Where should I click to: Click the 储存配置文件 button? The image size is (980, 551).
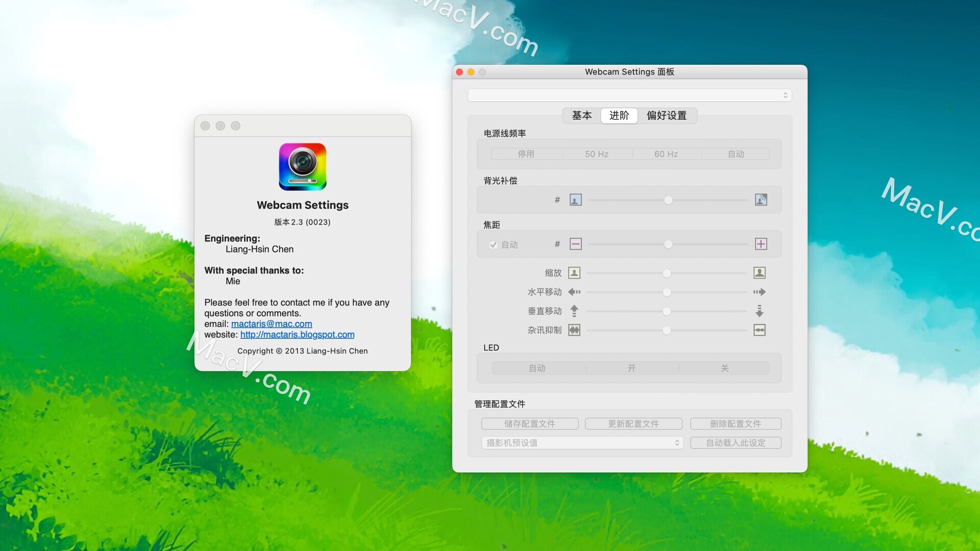tap(530, 424)
